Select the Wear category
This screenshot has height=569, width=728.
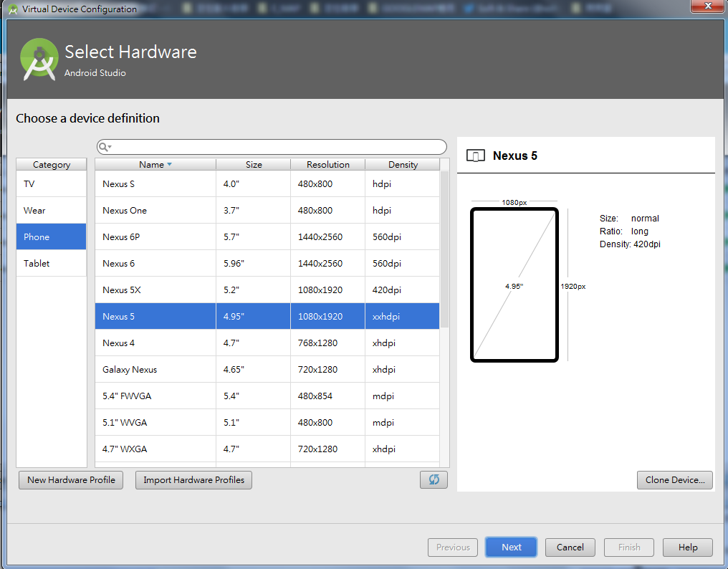click(x=52, y=211)
